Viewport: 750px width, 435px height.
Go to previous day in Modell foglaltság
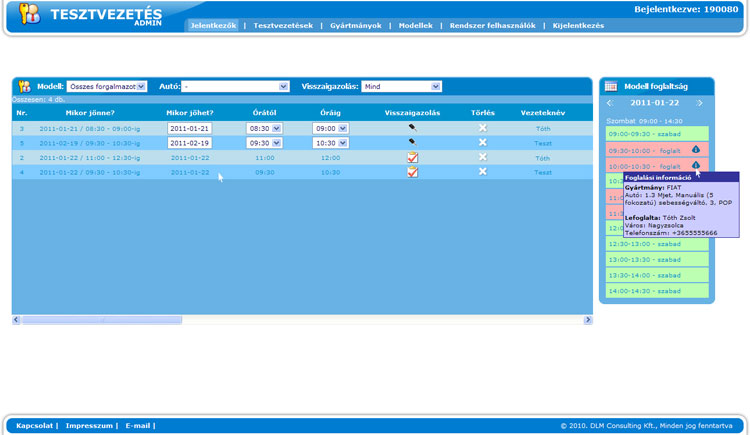(x=610, y=103)
